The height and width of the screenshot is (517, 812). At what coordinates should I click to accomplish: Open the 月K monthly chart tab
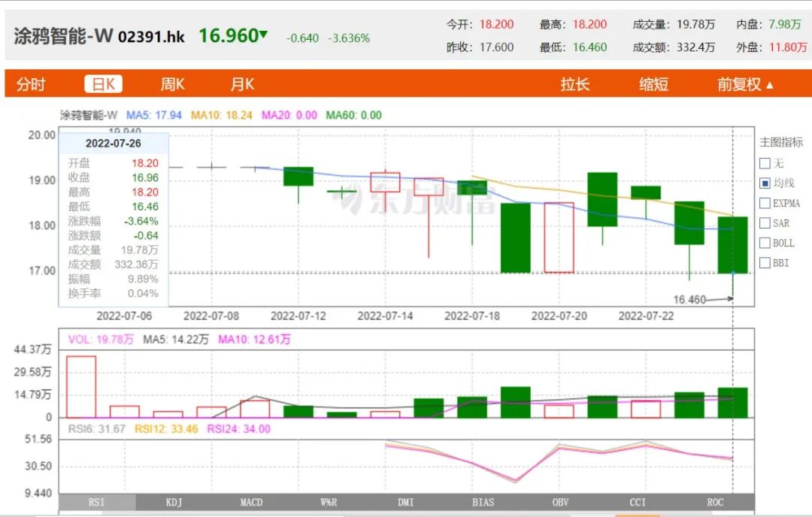(242, 84)
